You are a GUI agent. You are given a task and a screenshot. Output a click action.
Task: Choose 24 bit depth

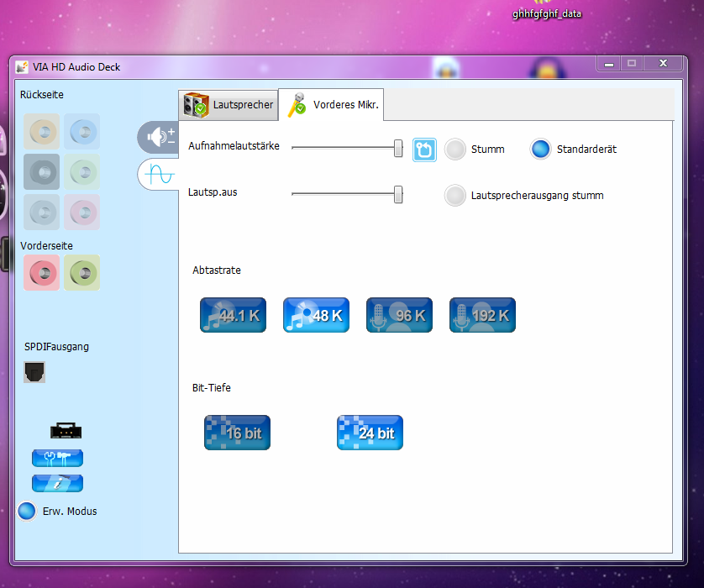click(370, 433)
